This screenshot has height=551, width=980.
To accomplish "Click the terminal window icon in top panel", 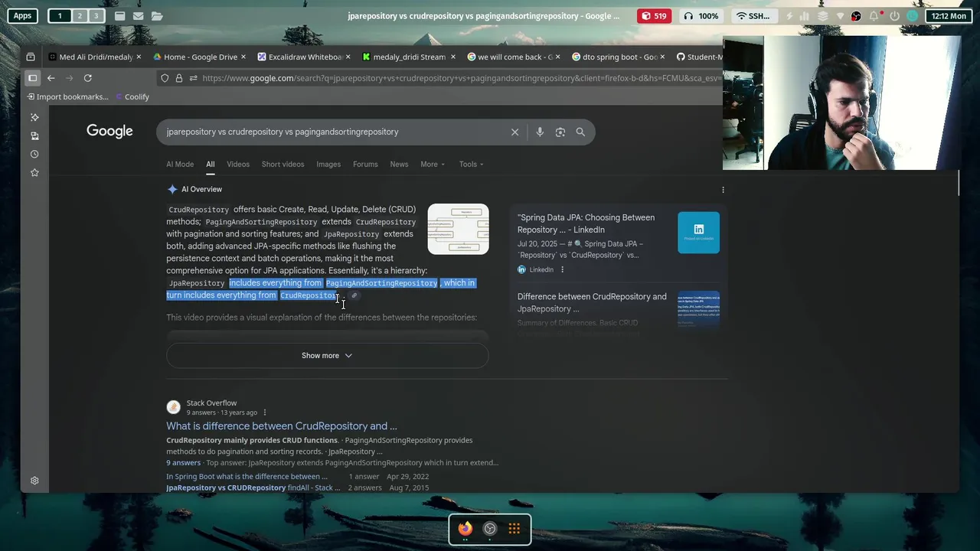I will [x=119, y=15].
